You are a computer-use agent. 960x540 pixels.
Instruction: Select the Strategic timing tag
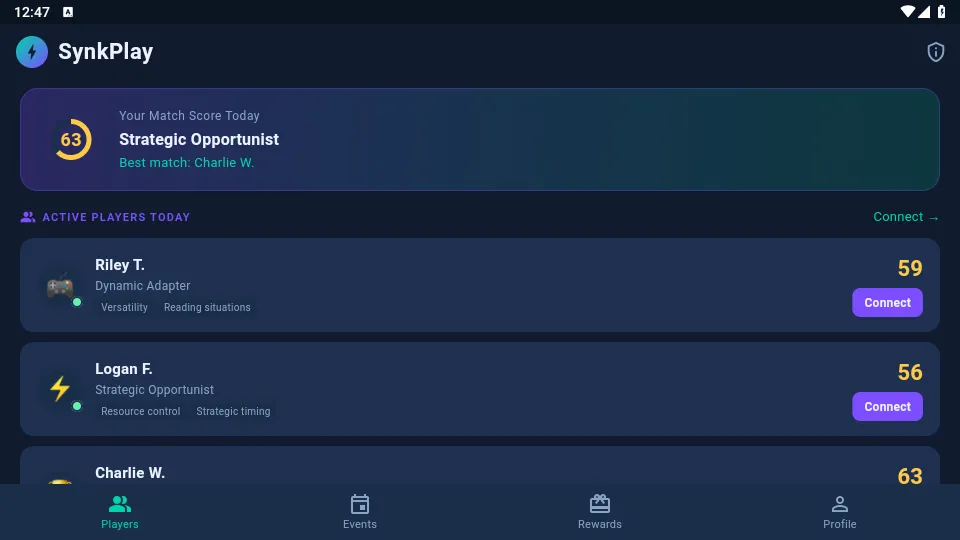233,411
